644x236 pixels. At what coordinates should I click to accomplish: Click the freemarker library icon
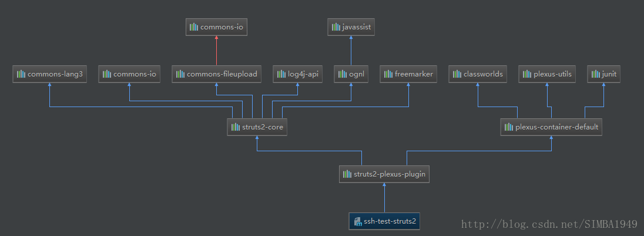(388, 74)
